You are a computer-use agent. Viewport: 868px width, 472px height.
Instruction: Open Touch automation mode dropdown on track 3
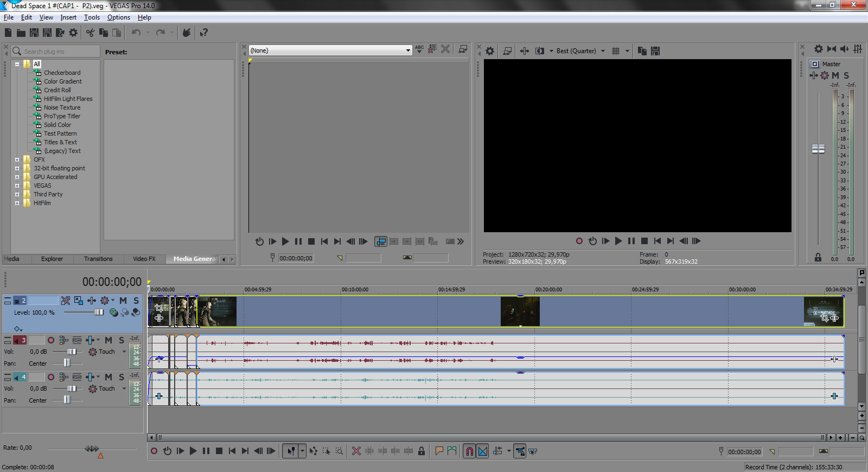click(124, 352)
